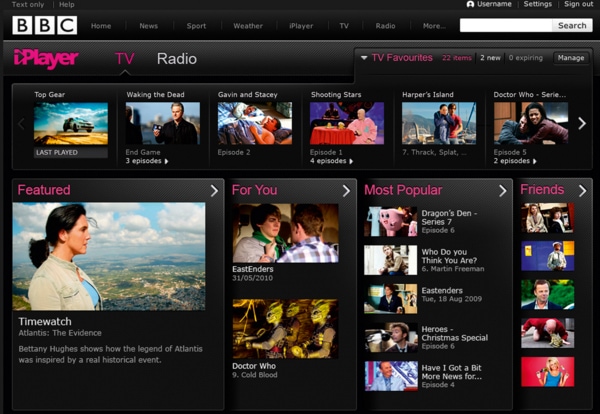The height and width of the screenshot is (414, 600).
Task: Open Weather in the BBC navigation
Action: click(248, 26)
